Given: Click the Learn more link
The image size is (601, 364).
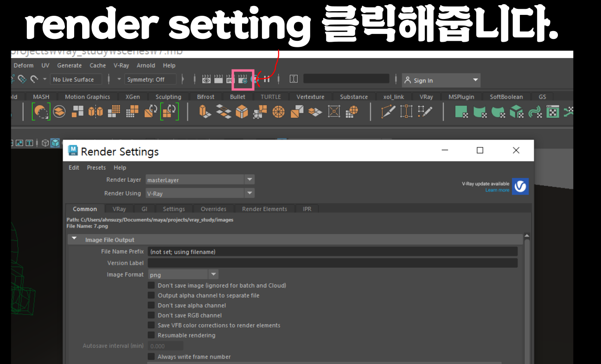Looking at the screenshot, I should point(497,190).
